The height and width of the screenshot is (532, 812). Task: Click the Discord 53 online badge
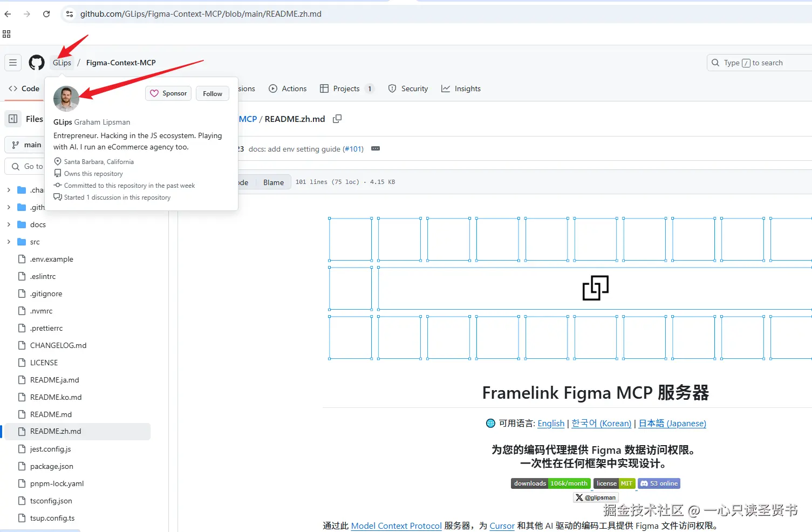click(x=659, y=483)
